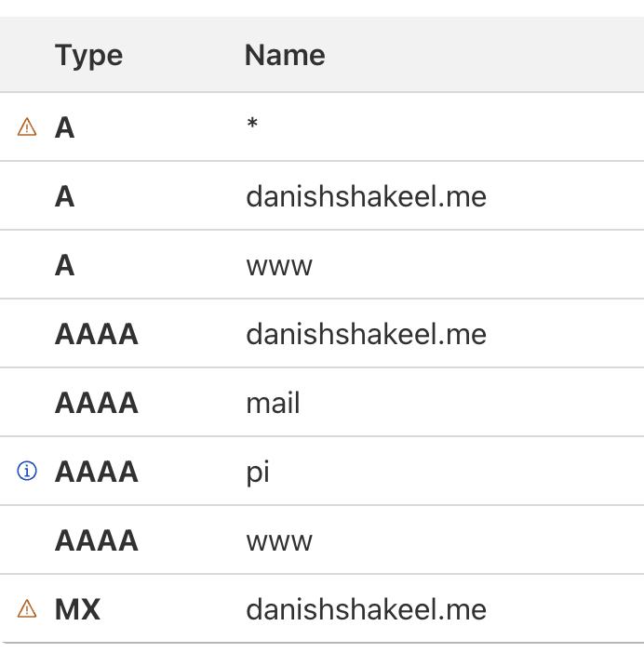Click the MX type label
Image resolution: width=644 pixels, height=666 pixels.
coord(78,609)
